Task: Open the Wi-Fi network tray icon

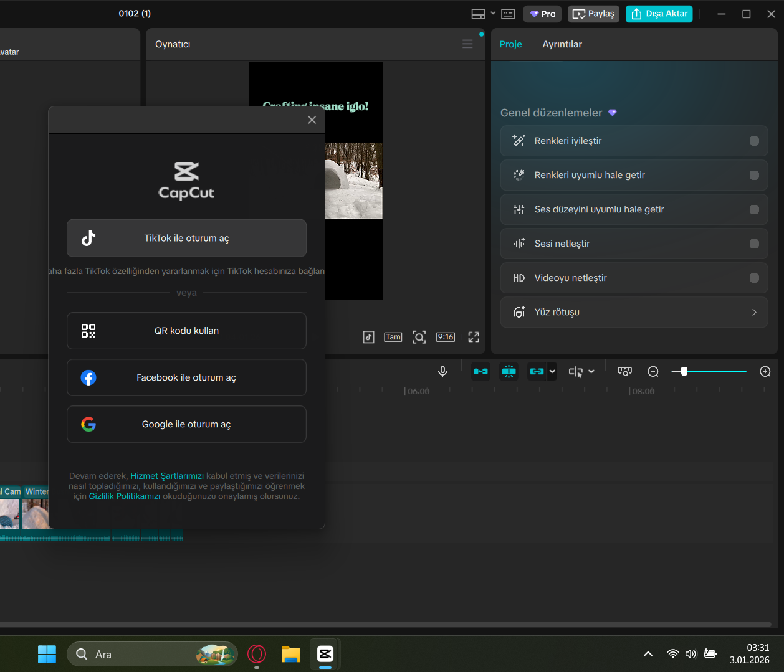Action: tap(672, 654)
